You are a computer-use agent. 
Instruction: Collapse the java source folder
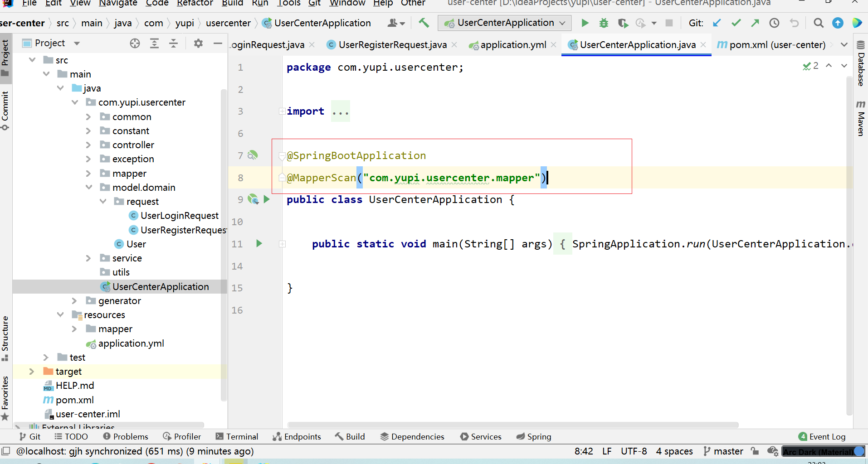point(60,88)
